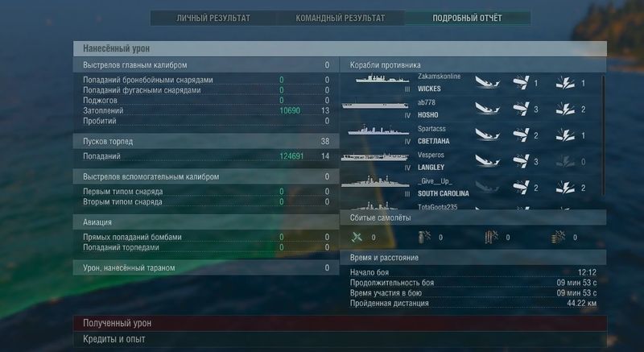
Task: Select player name Spartacss
Action: 431,129
